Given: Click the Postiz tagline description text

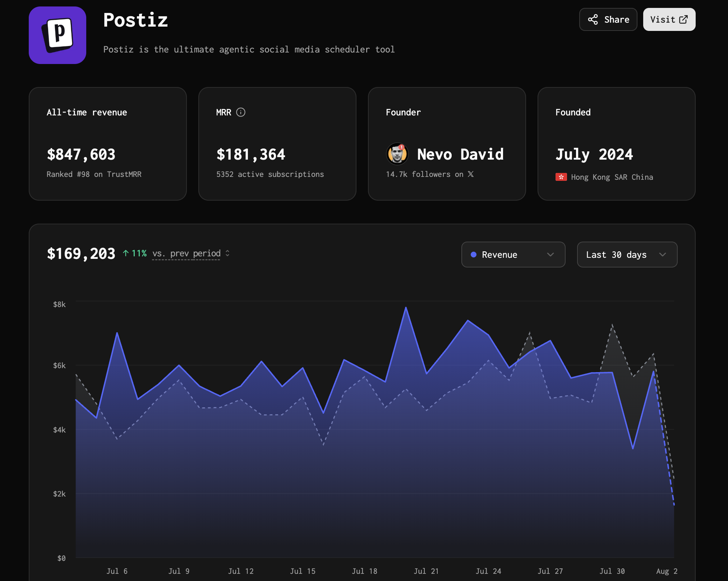Looking at the screenshot, I should 249,49.
